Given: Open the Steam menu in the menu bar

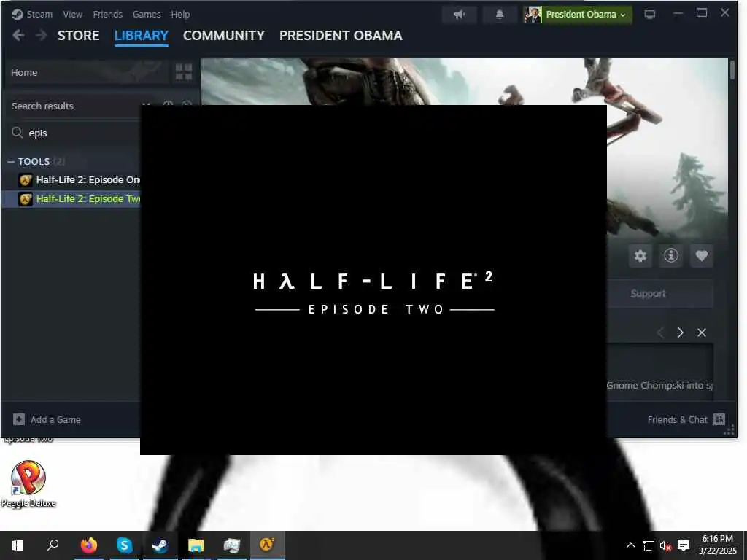Looking at the screenshot, I should coord(39,15).
